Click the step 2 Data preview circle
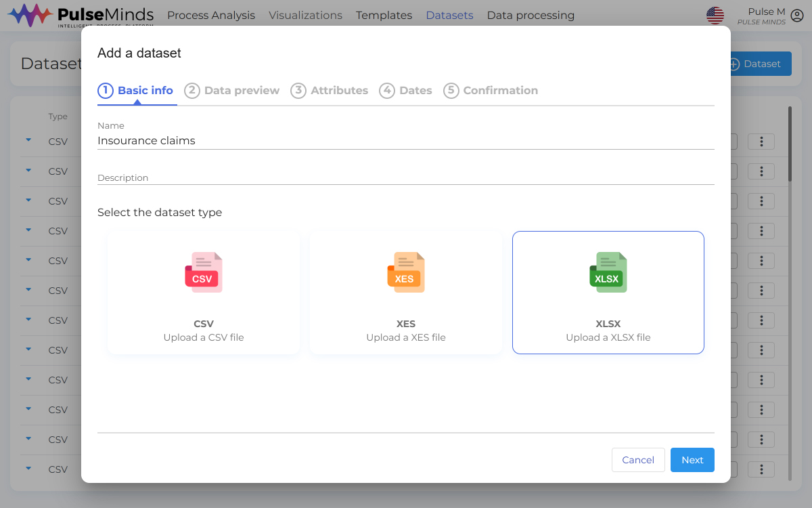 pyautogui.click(x=192, y=91)
